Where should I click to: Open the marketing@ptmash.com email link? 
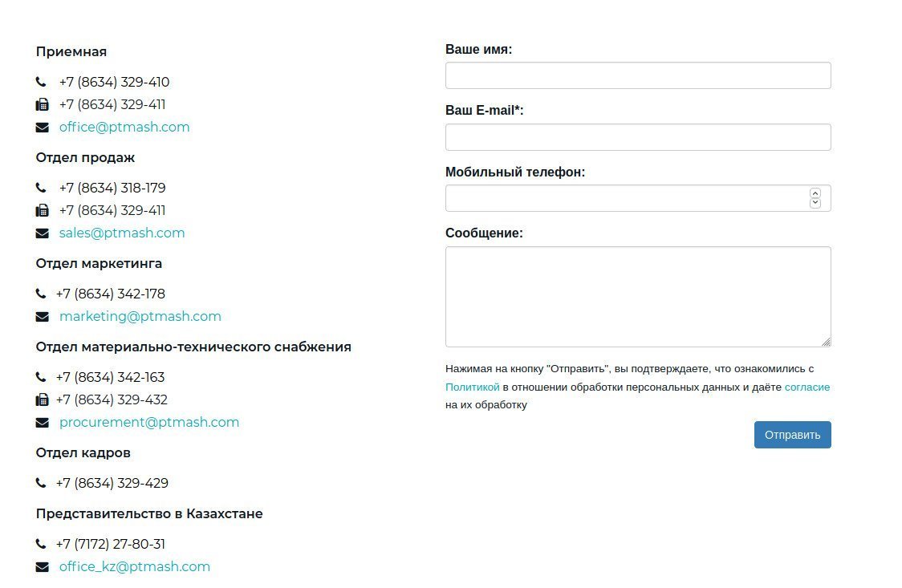(140, 316)
